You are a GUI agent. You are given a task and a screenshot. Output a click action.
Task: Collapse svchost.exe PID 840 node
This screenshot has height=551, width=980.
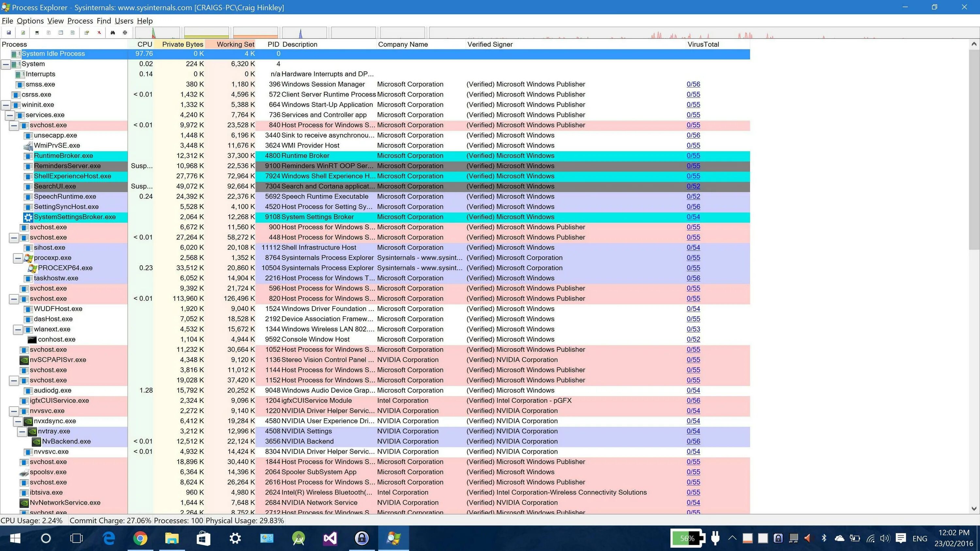(x=14, y=125)
